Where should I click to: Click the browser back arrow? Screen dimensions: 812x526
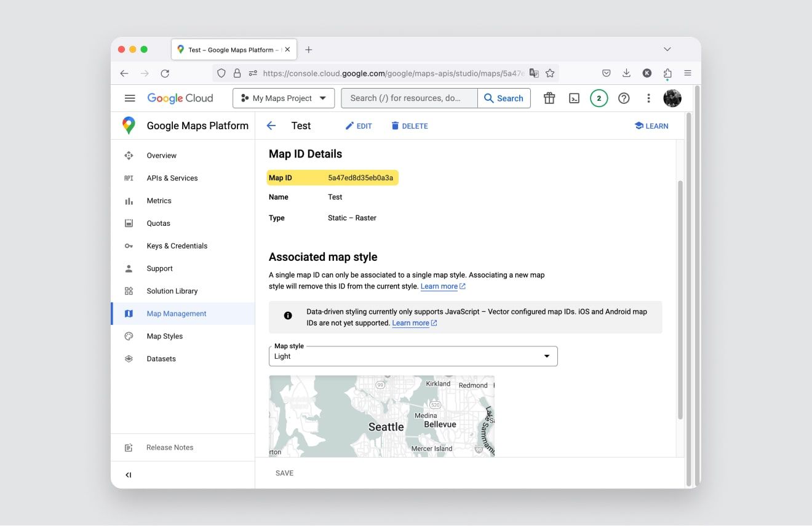point(124,73)
